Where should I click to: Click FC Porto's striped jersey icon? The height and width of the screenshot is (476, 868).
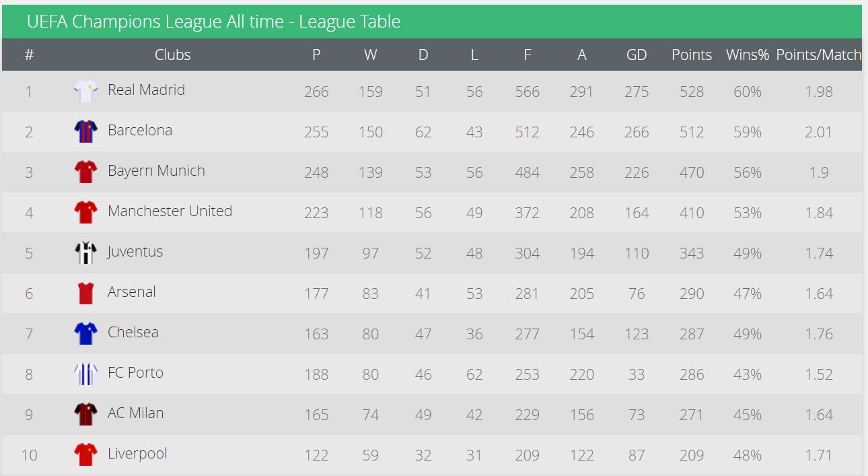[x=85, y=374]
